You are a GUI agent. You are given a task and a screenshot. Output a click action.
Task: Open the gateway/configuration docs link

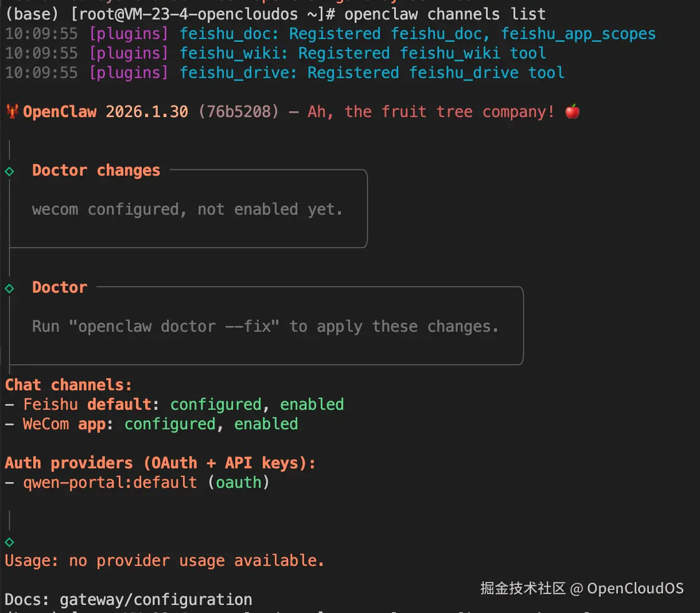155,600
